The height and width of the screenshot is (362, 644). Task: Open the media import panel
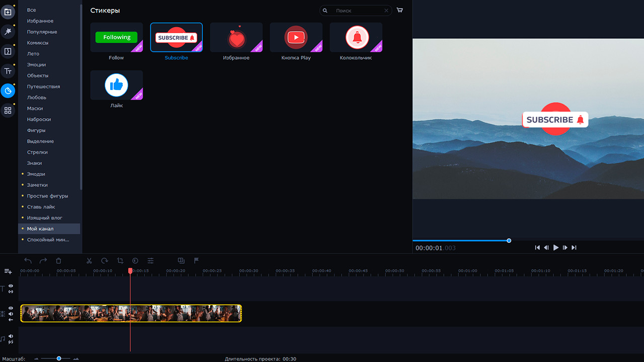(8, 11)
